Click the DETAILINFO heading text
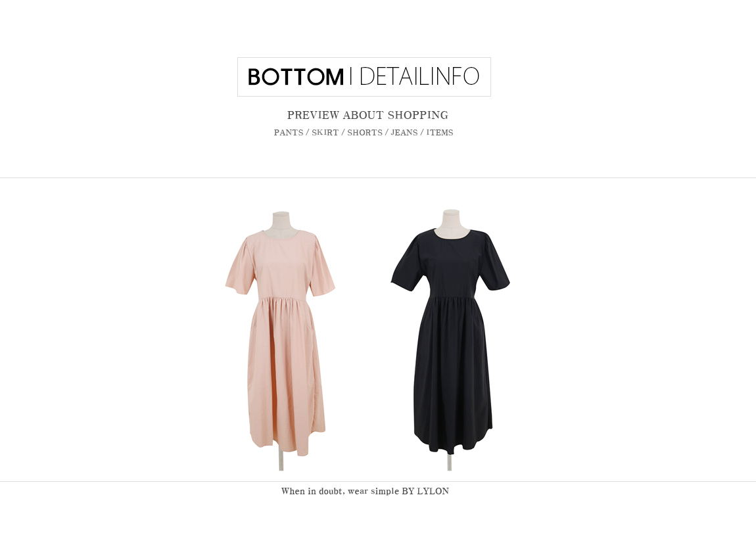 coord(419,76)
